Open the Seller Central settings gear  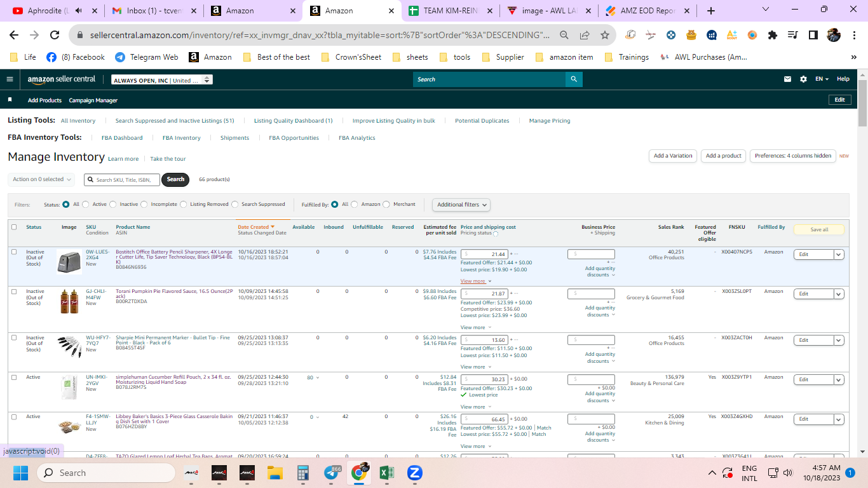[x=803, y=79]
